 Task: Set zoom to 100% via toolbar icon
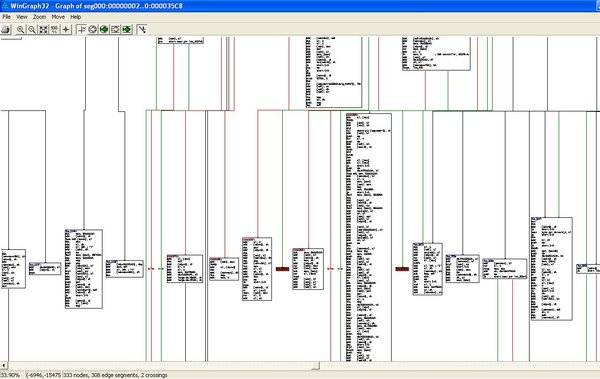tap(54, 29)
